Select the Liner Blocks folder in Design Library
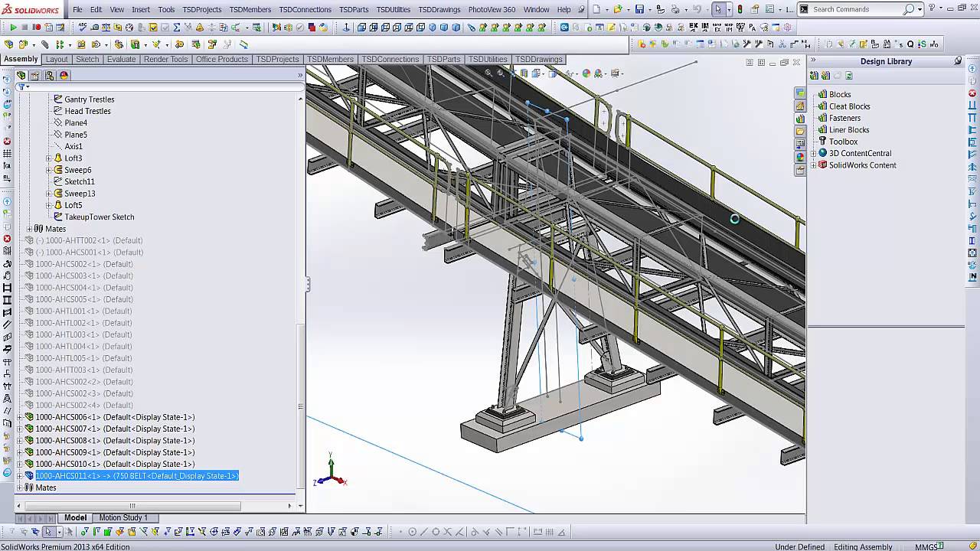The height and width of the screenshot is (551, 980). coord(849,130)
